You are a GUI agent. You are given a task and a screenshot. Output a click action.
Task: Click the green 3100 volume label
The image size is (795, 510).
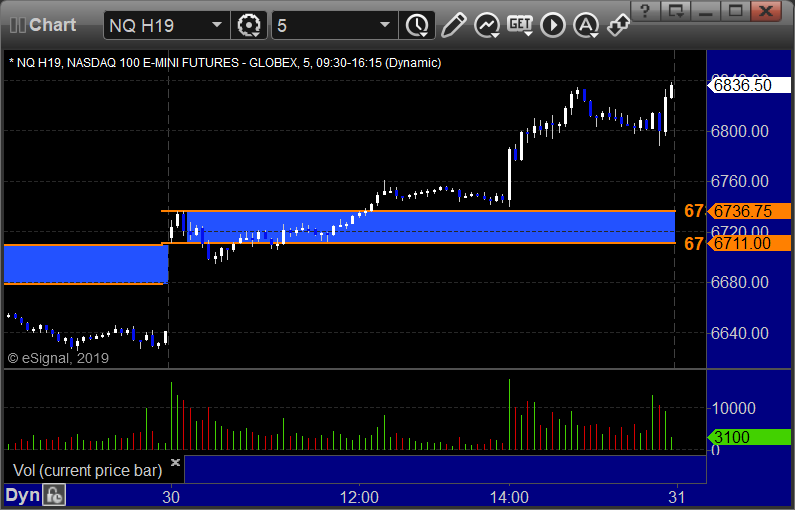[x=749, y=437]
